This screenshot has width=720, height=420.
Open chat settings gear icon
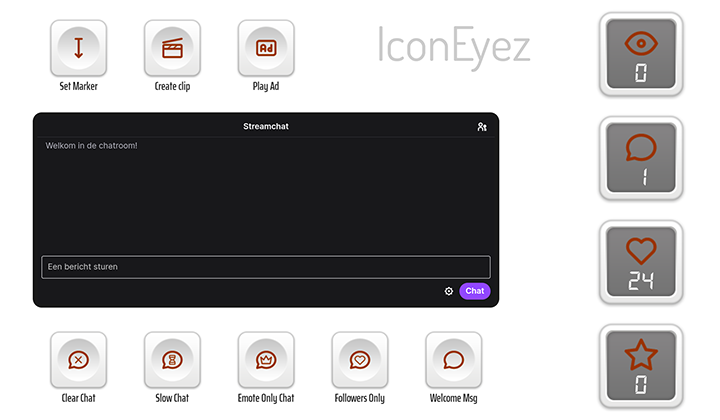click(x=449, y=291)
